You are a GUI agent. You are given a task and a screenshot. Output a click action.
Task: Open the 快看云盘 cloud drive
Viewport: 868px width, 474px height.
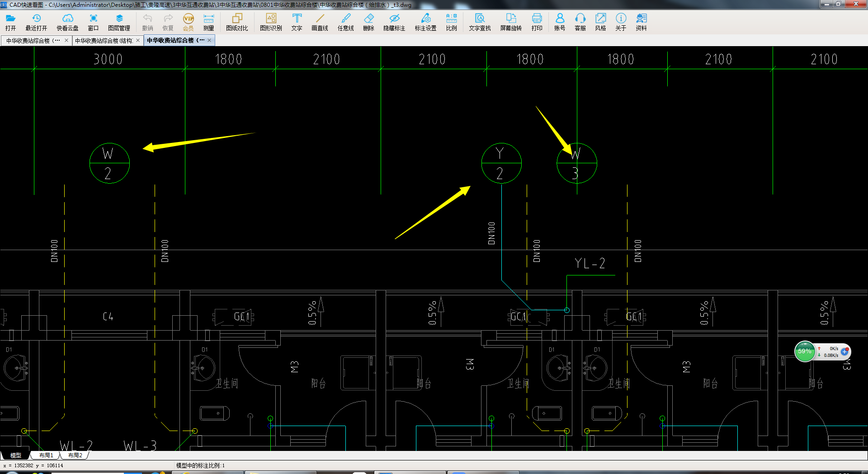point(67,22)
